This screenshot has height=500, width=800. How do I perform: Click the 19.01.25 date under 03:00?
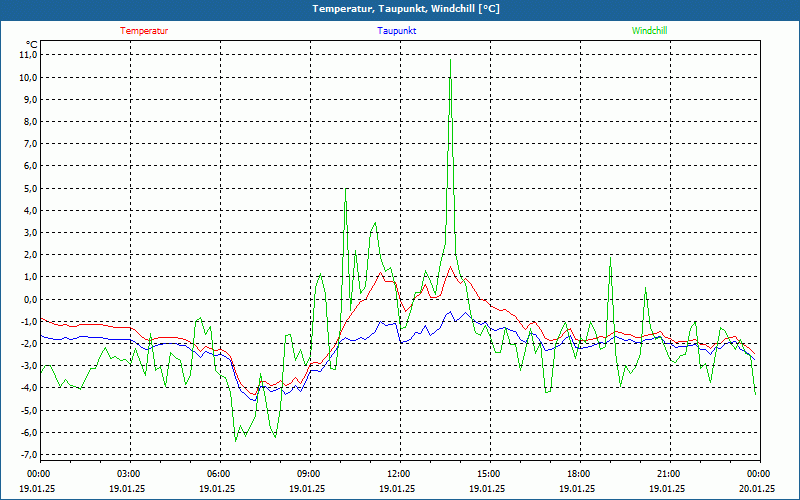(127, 488)
